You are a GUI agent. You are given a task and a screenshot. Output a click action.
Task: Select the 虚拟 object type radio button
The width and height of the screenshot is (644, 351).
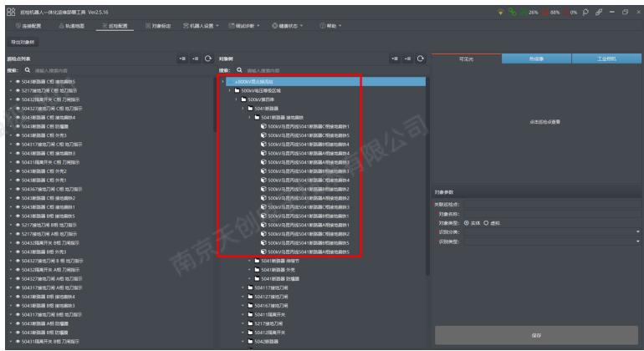click(486, 223)
